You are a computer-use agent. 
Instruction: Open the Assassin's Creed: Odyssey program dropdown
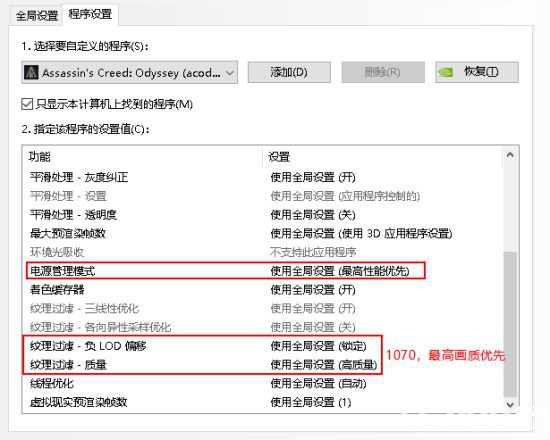pos(129,73)
